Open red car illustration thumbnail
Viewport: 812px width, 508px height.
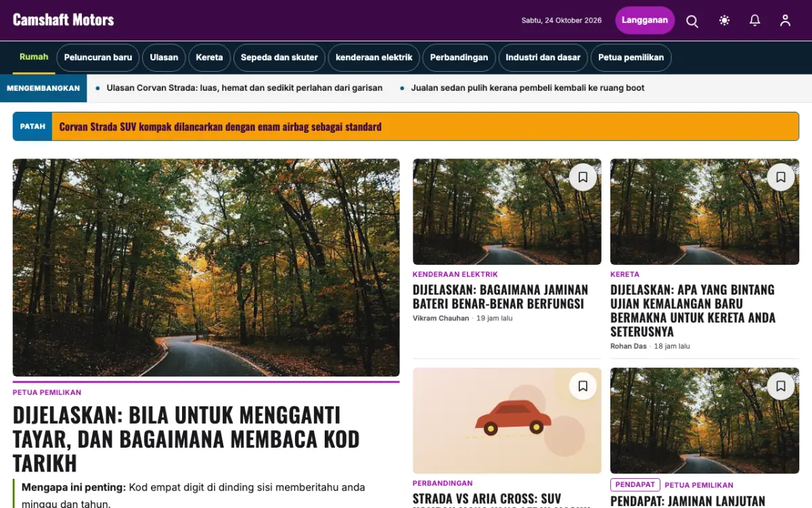coord(507,421)
